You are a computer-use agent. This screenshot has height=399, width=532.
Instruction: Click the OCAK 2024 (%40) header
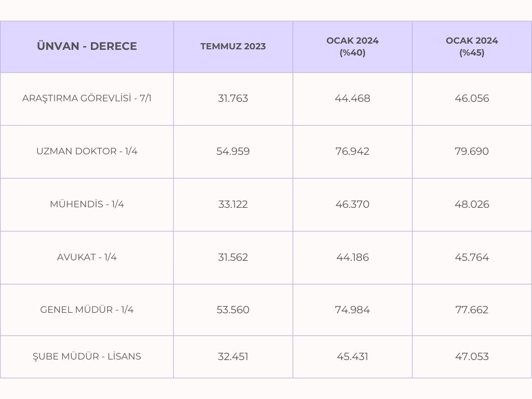(352, 46)
